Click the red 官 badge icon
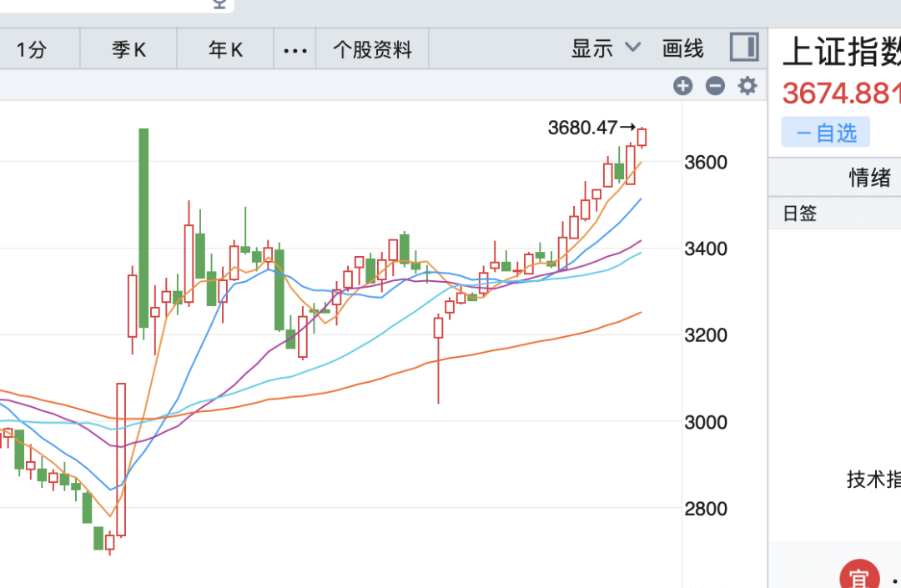This screenshot has height=588, width=901. (859, 575)
